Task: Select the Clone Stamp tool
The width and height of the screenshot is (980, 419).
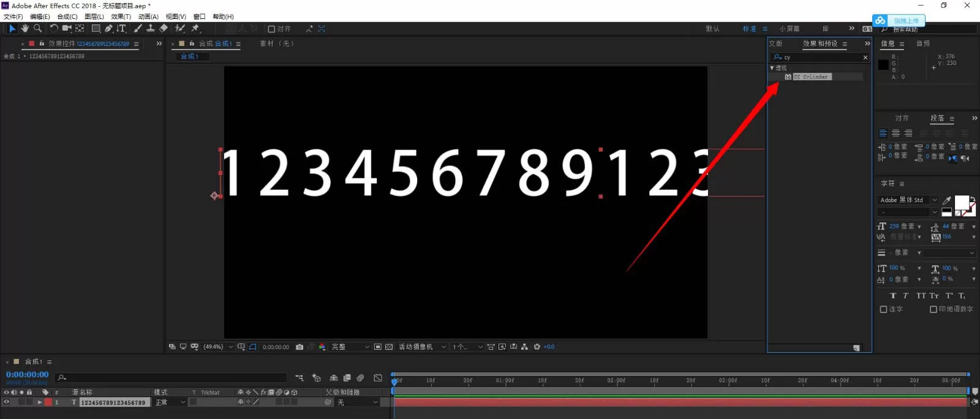Action: point(150,28)
